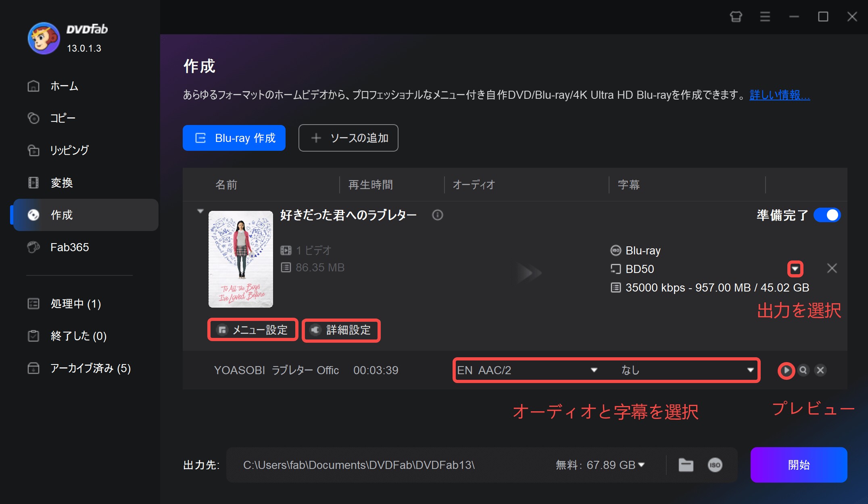Open output folder browse icon

(x=686, y=465)
